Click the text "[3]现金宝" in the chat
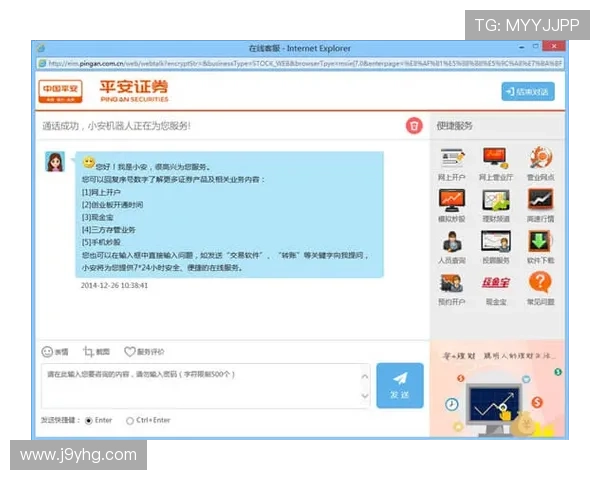 pyautogui.click(x=97, y=217)
